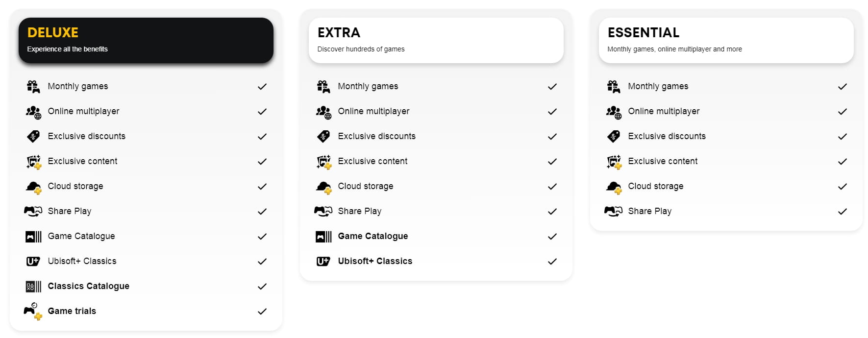This screenshot has height=338, width=868.
Task: Click the checkmark beside Cloud storage in Essential
Action: point(842,186)
